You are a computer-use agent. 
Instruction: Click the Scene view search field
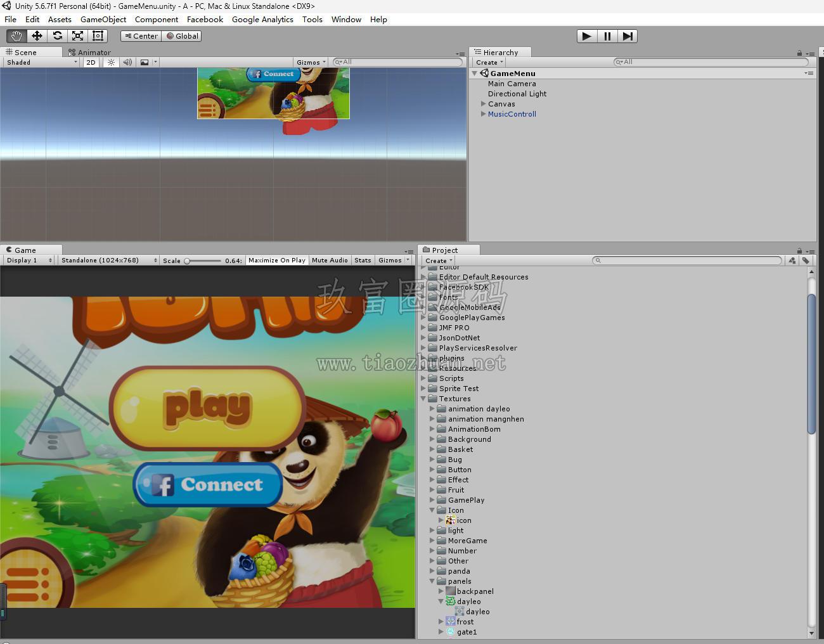click(x=397, y=61)
